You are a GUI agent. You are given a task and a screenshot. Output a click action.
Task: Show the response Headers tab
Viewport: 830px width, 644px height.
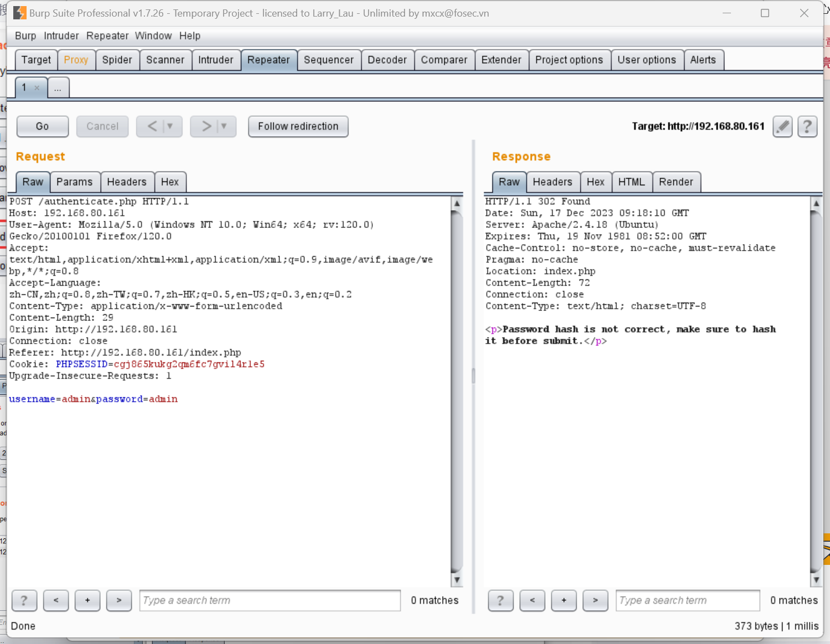tap(553, 182)
